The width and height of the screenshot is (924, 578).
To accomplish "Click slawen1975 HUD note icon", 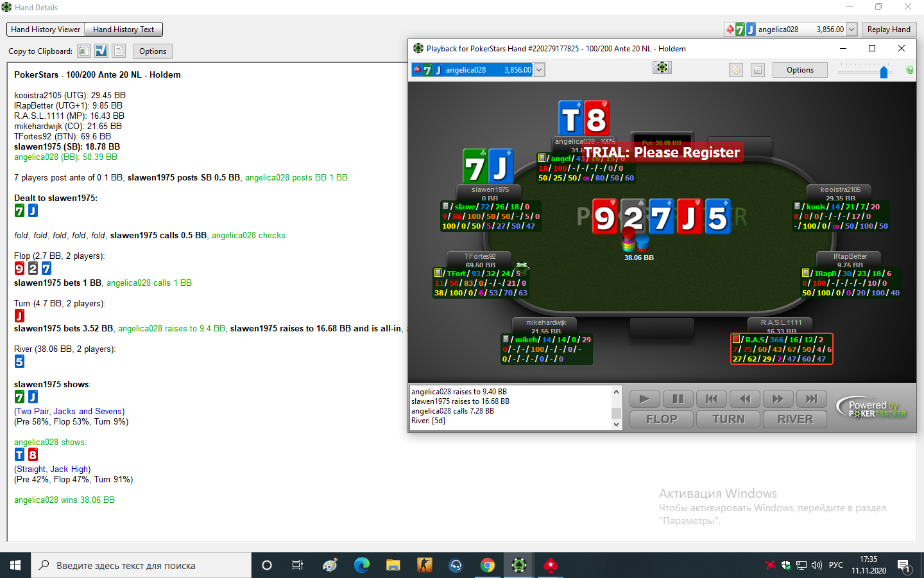I will [x=445, y=206].
